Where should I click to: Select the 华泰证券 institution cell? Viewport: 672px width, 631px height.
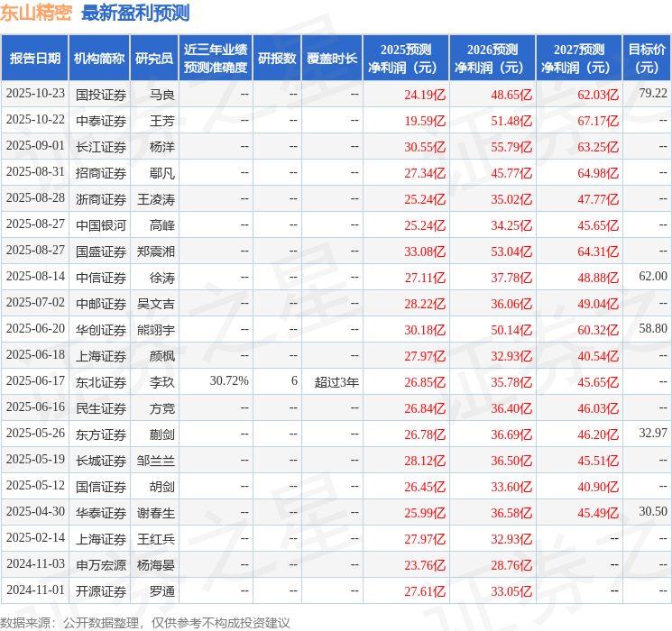101,513
